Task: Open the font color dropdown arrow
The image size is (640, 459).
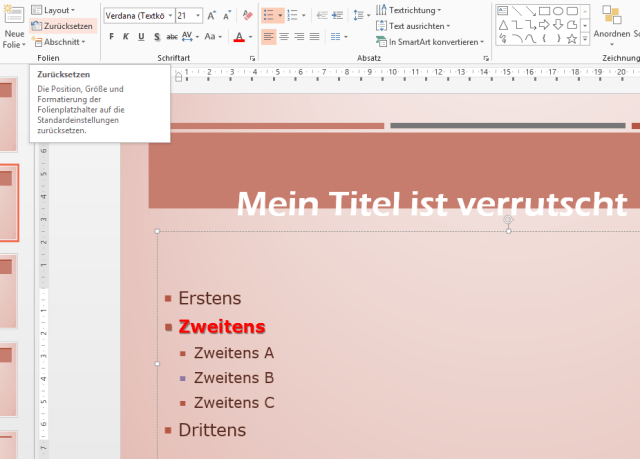Action: pos(251,37)
